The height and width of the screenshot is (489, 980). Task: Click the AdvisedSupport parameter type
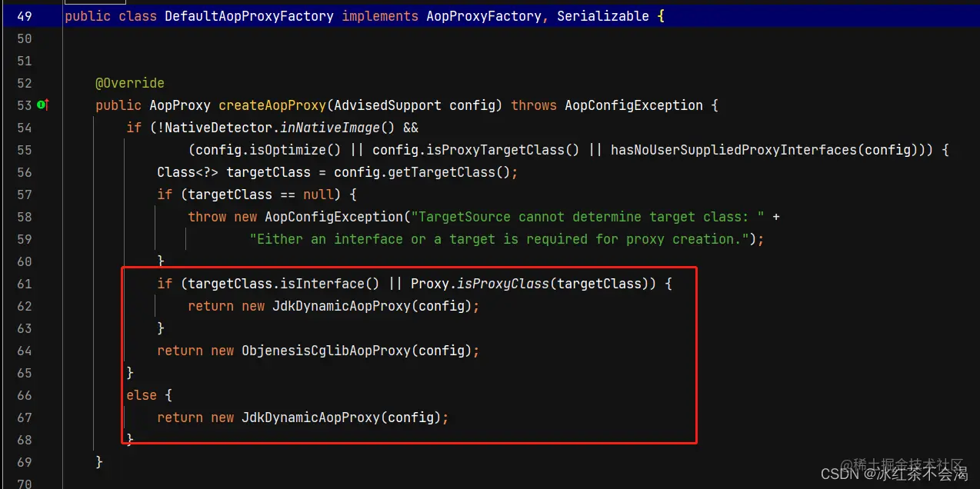click(x=388, y=105)
